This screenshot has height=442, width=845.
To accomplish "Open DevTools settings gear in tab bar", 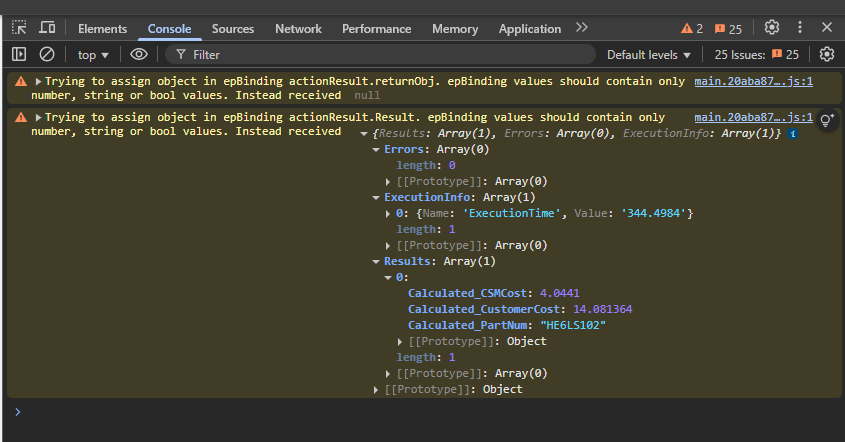I will coord(772,27).
